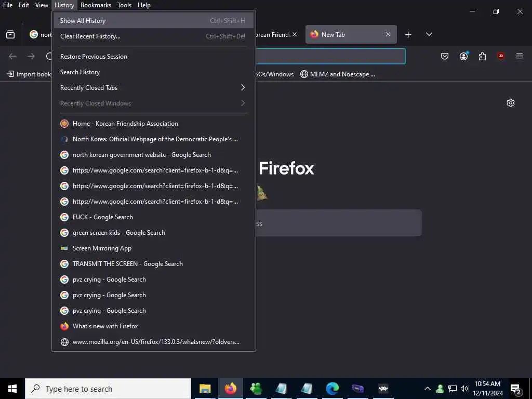Select Restore Previous Session

click(153, 57)
